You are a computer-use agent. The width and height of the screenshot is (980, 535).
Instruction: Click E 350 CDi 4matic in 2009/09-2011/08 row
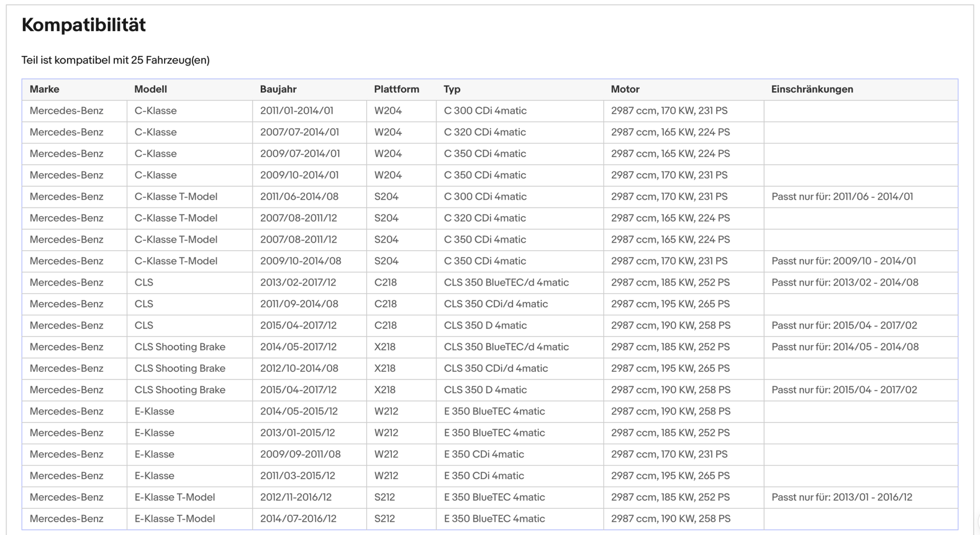click(483, 454)
